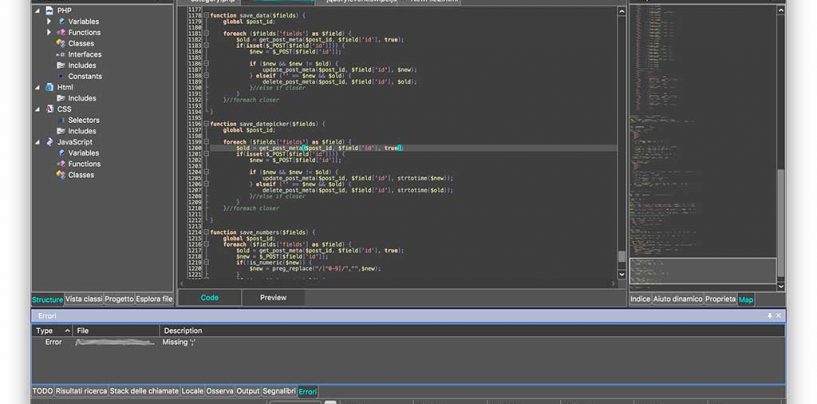Open the Proprietà tab
The height and width of the screenshot is (404, 817).
721,299
